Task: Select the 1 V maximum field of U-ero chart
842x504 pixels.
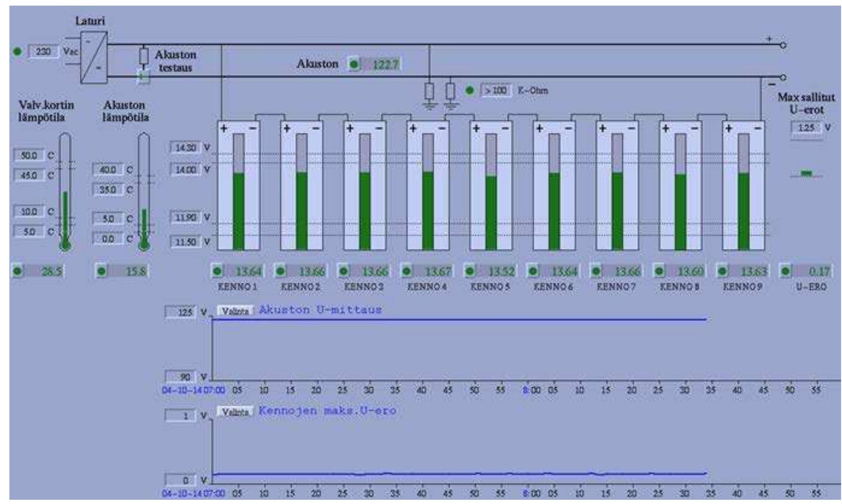Action: 180,416
